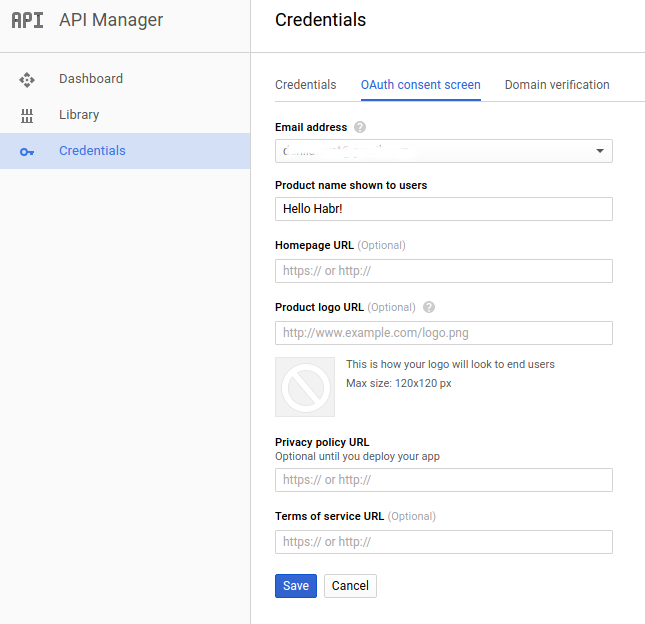This screenshot has width=645, height=624.
Task: Click the API Manager logo icon
Action: (x=28, y=20)
